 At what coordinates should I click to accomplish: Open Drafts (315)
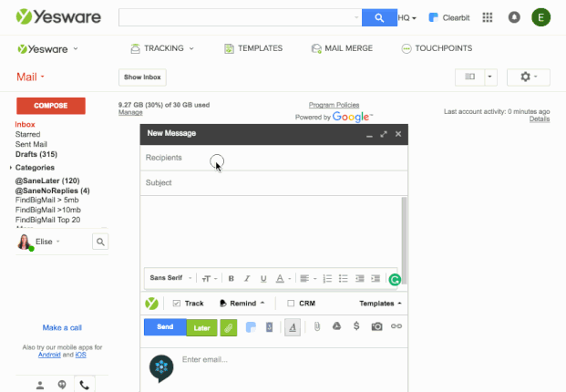[36, 154]
